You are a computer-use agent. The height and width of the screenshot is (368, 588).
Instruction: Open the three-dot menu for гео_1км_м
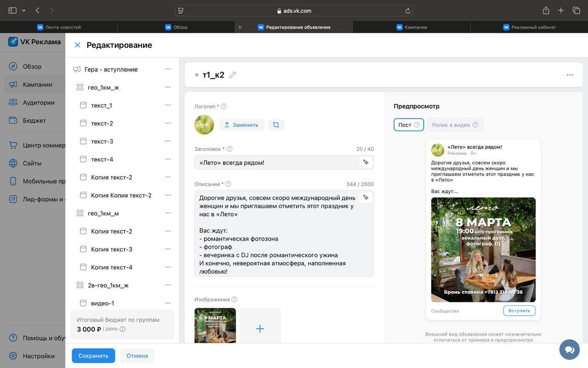(x=168, y=213)
